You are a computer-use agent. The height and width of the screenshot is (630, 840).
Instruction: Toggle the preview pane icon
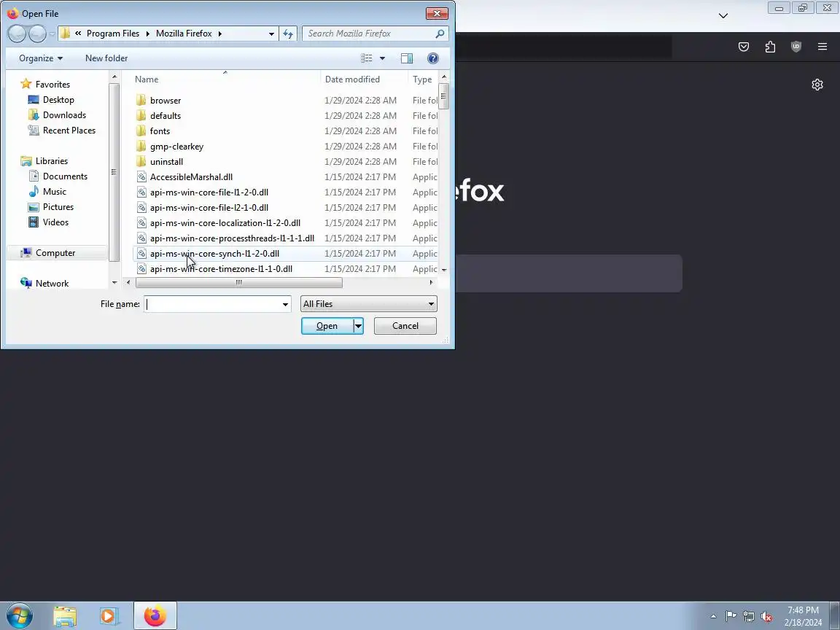(x=407, y=58)
